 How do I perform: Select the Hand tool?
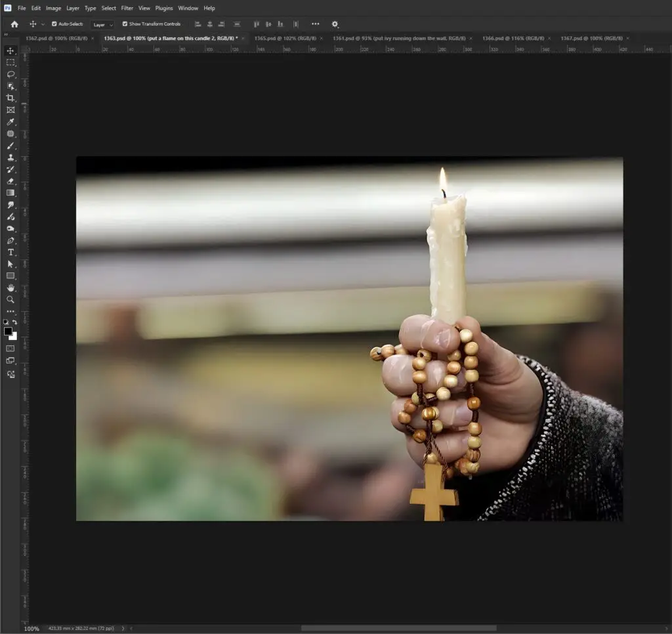tap(10, 287)
